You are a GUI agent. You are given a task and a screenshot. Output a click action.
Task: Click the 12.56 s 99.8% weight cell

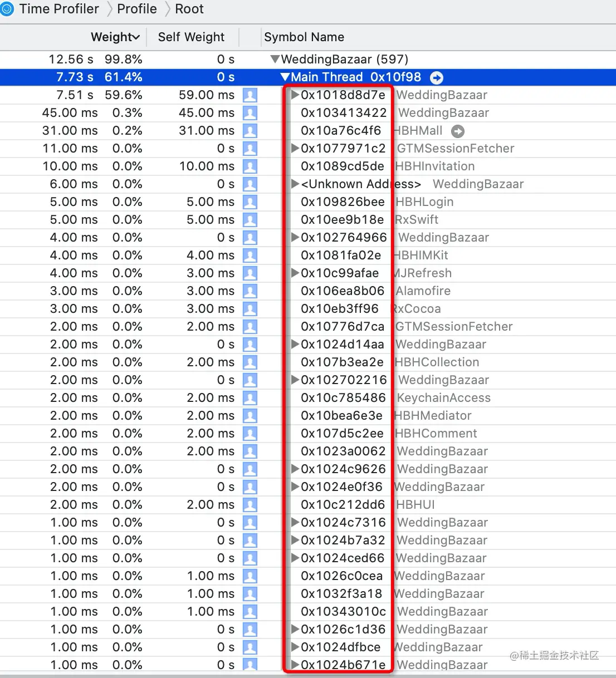95,60
